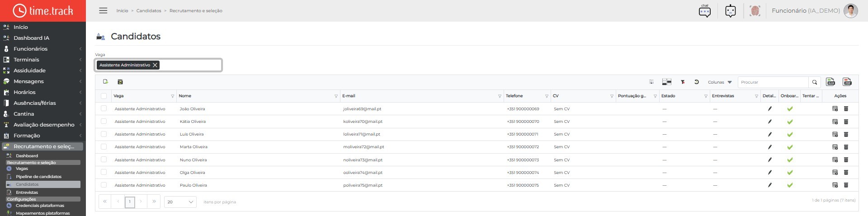Viewport: 868px width, 216px height.
Task: Filter the Estado column
Action: tap(706, 96)
